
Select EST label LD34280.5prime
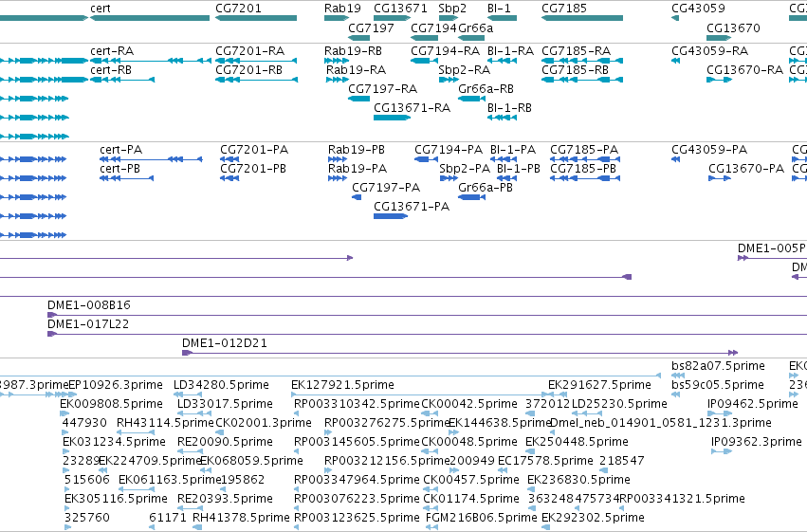(221, 385)
